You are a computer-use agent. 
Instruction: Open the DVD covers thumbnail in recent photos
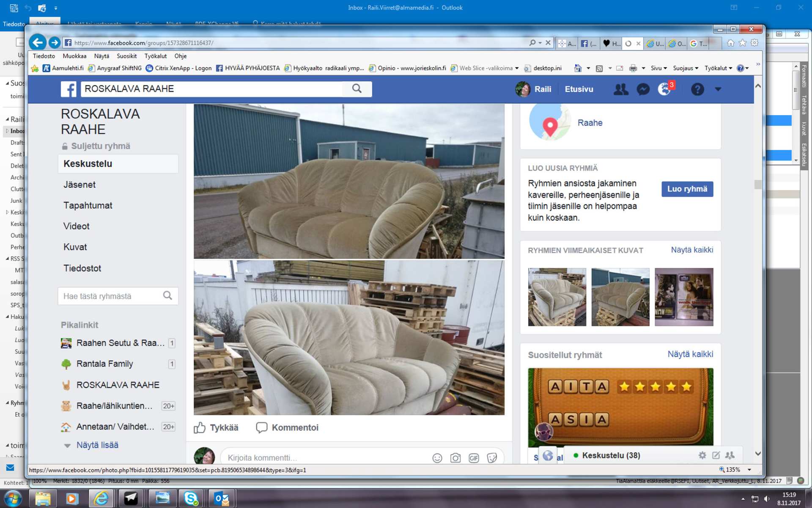684,297
